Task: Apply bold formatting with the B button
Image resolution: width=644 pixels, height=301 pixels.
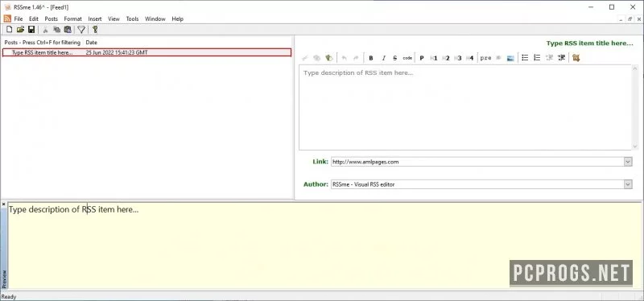Action: point(371,58)
